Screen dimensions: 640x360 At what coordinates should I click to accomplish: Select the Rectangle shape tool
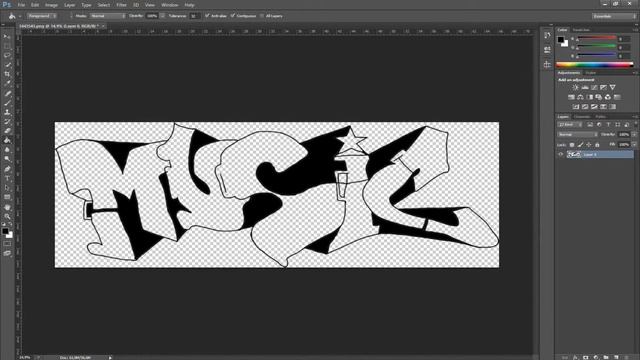tap(7, 197)
